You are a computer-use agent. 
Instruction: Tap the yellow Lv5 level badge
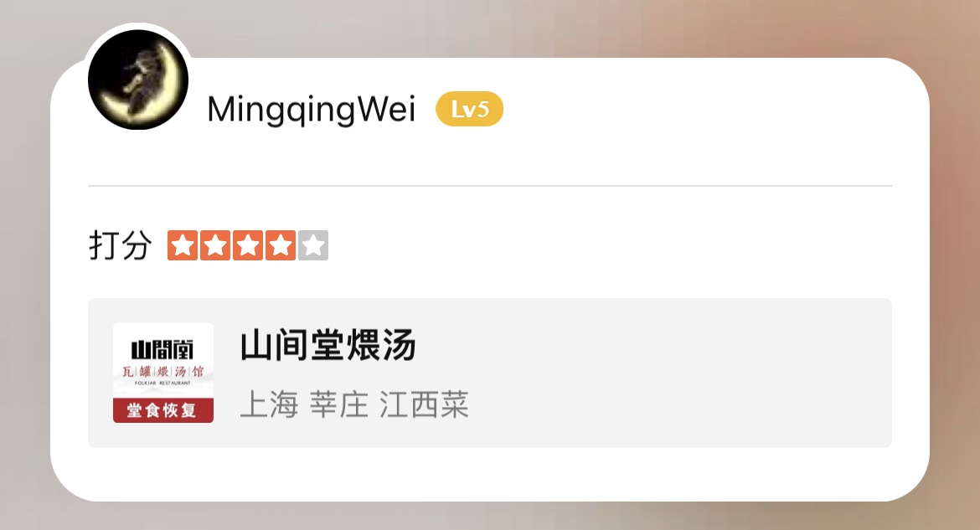pyautogui.click(x=469, y=110)
